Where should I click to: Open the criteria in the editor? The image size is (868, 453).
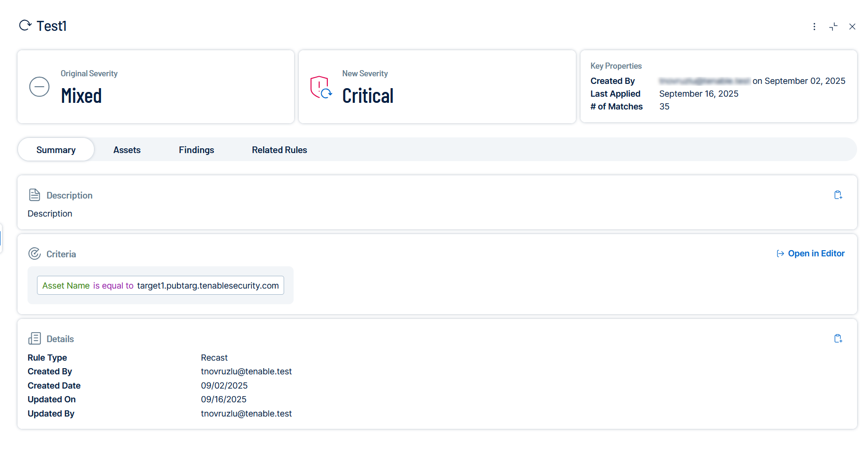click(811, 254)
